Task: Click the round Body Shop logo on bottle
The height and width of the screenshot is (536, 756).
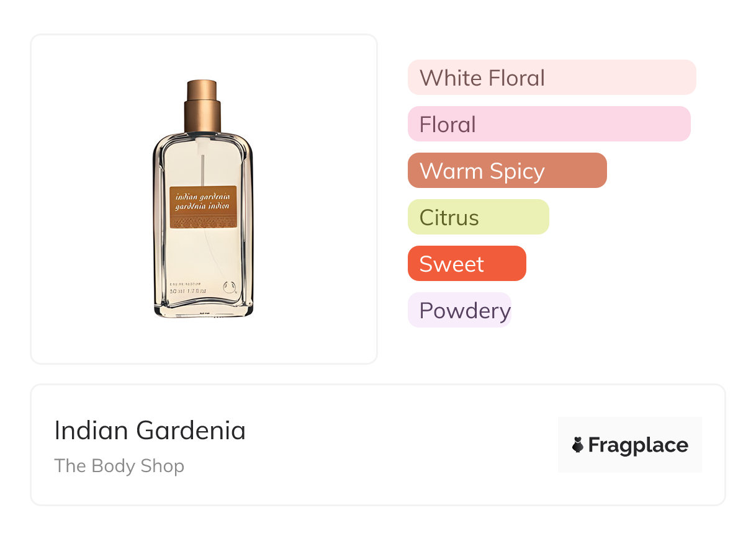Action: coord(228,287)
